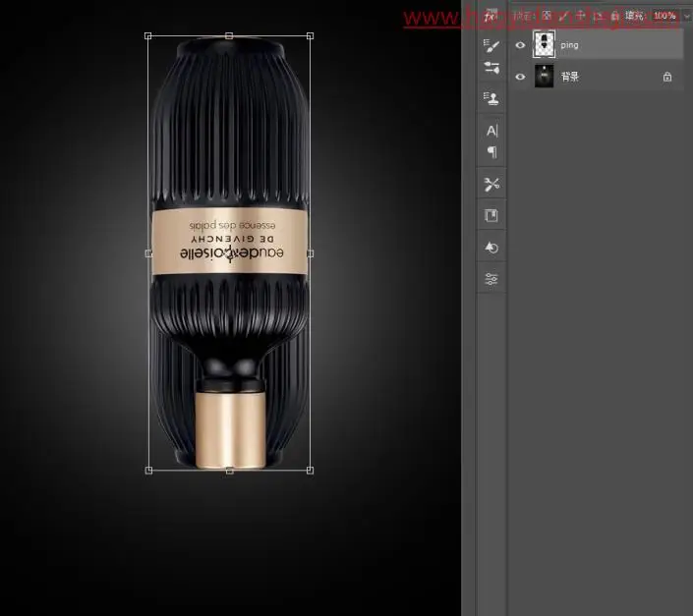The width and height of the screenshot is (693, 616).
Task: Click the top-right transform handle
Action: [310, 35]
